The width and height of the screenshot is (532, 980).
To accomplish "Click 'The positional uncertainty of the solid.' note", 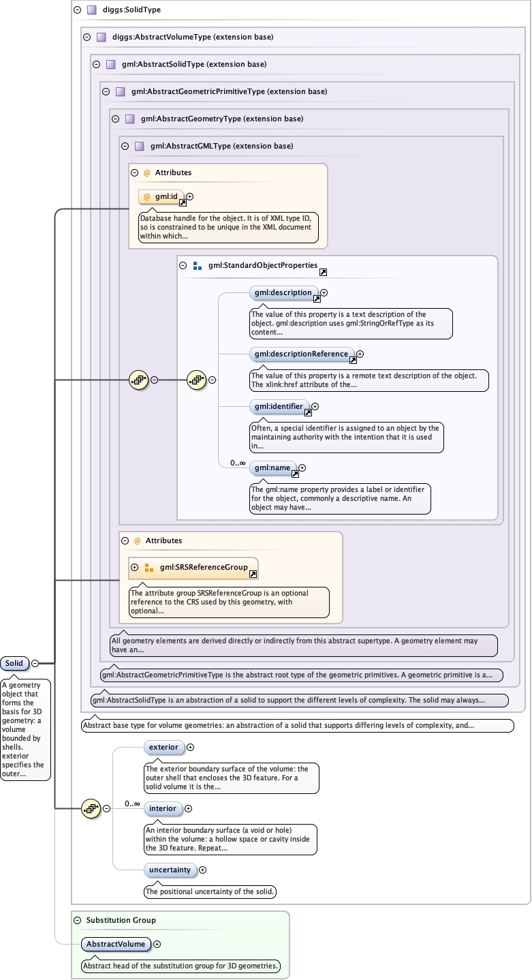I will click(x=210, y=891).
